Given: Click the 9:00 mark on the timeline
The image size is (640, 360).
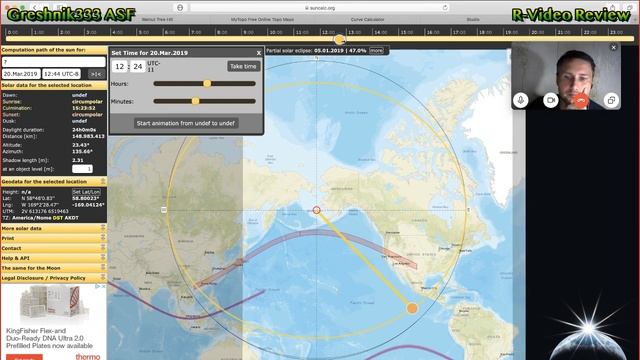Looking at the screenshot, I should [249, 32].
